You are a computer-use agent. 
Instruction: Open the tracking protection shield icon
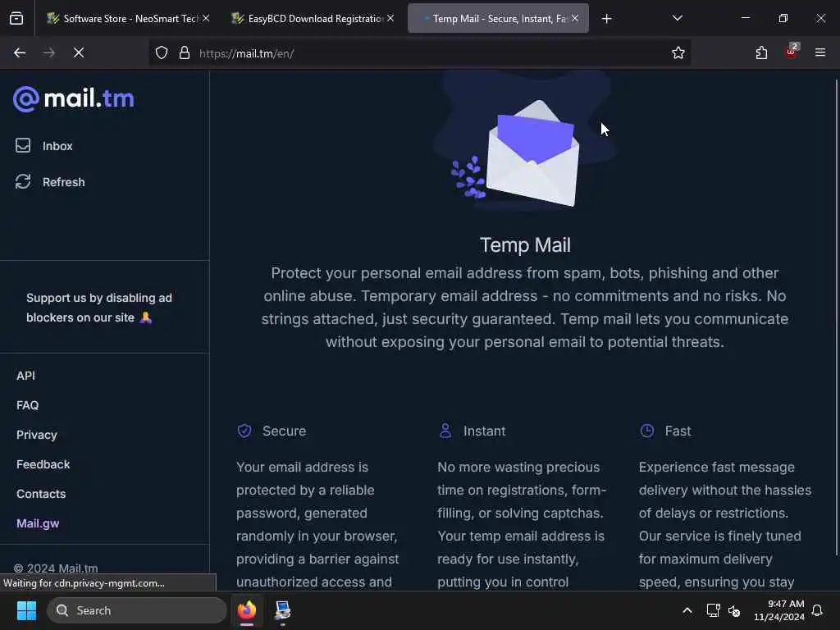tap(162, 52)
